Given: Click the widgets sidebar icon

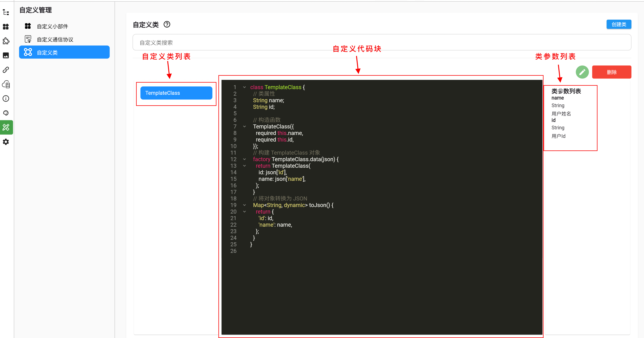Looking at the screenshot, I should click(x=6, y=27).
